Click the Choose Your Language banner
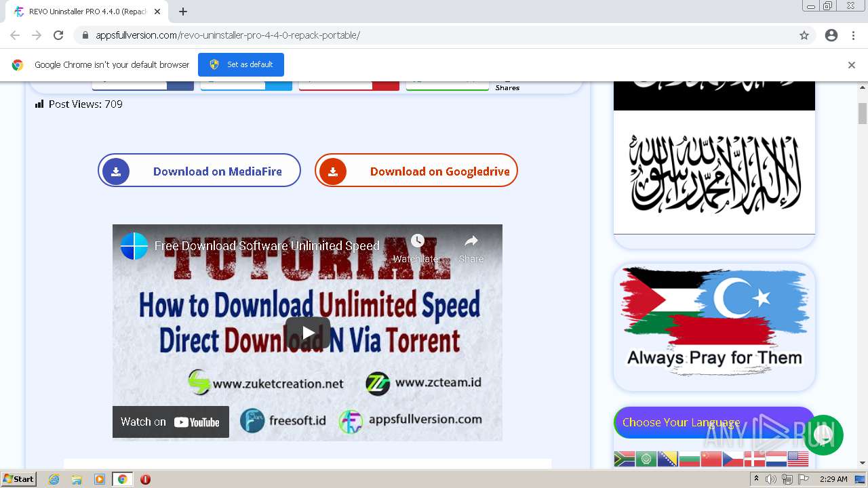The width and height of the screenshot is (868, 488). (714, 422)
